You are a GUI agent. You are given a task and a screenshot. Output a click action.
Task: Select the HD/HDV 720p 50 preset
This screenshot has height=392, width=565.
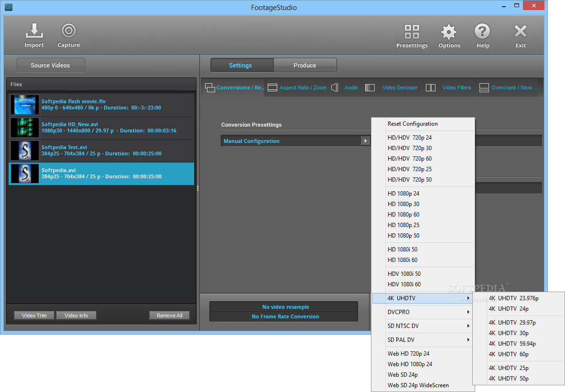[423, 179]
